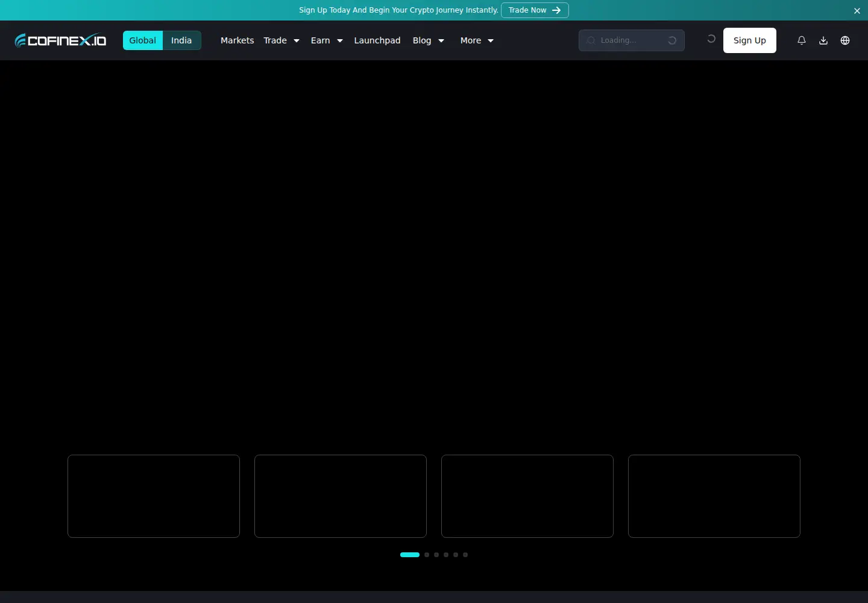Jump to the second carousel slide dot

(427, 555)
